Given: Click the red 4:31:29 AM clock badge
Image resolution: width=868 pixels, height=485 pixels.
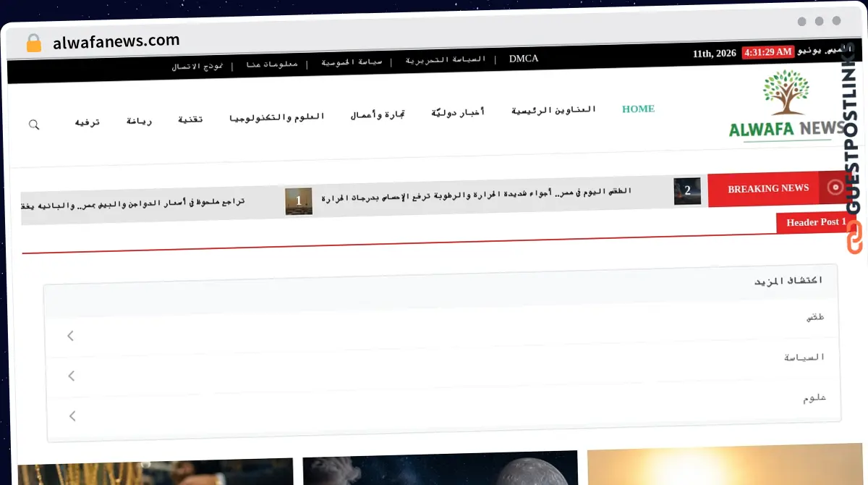Looking at the screenshot, I should click(x=767, y=52).
